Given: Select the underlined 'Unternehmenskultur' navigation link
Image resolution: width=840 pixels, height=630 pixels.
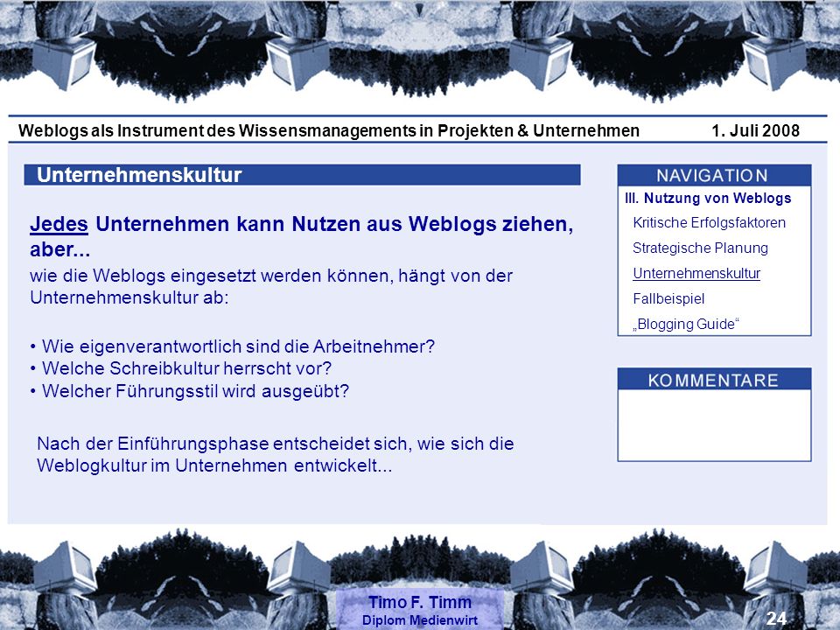Looking at the screenshot, I should [696, 273].
